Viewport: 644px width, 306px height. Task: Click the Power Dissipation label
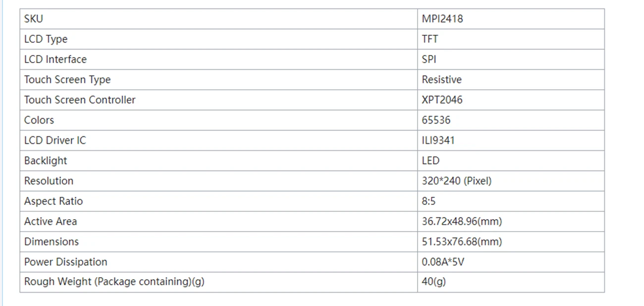[65, 262]
